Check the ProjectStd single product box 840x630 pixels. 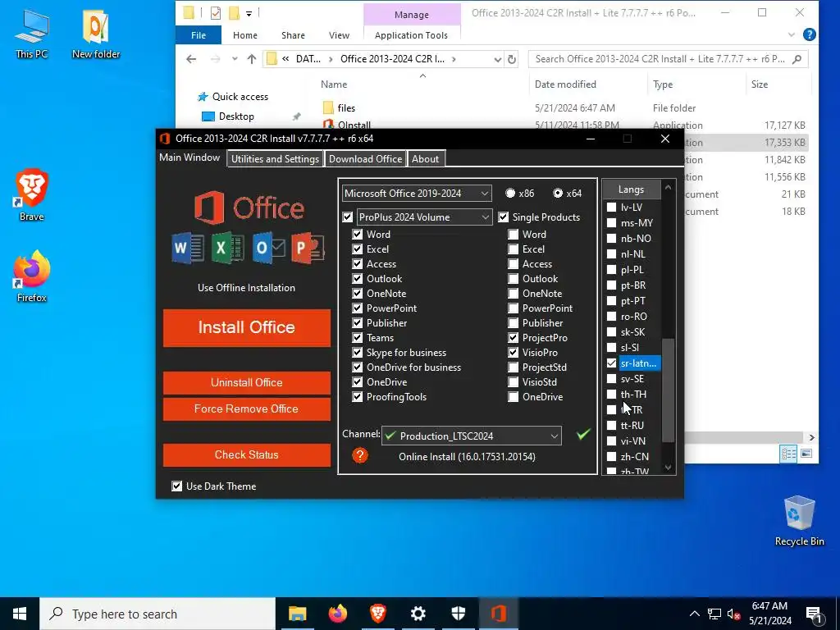(514, 367)
